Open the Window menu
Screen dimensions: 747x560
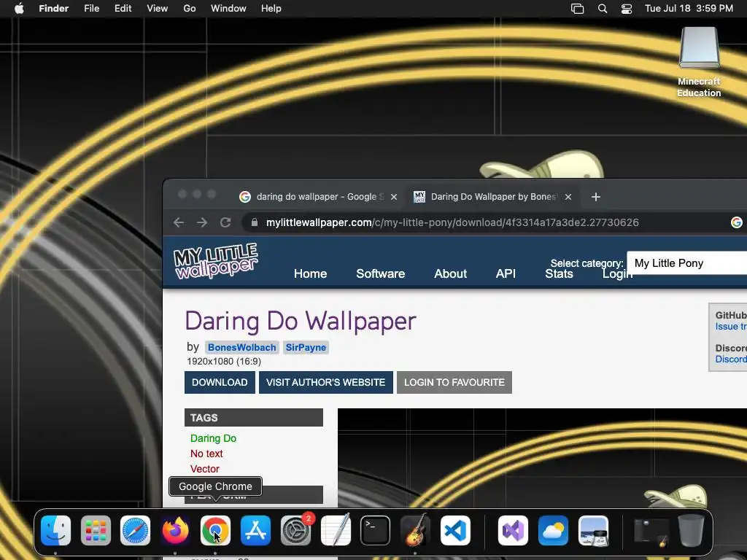228,9
